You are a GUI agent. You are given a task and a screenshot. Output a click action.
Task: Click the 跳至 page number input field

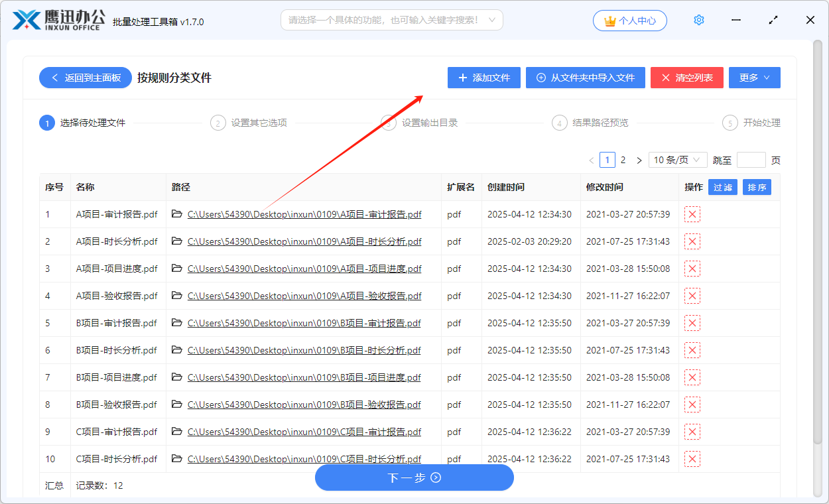[751, 160]
